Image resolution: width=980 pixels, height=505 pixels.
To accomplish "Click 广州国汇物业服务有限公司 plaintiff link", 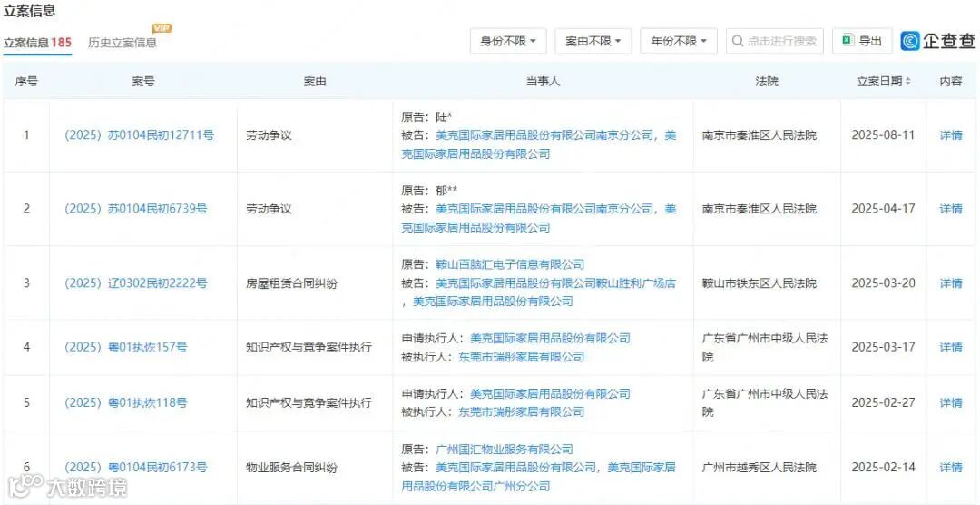I will (504, 449).
